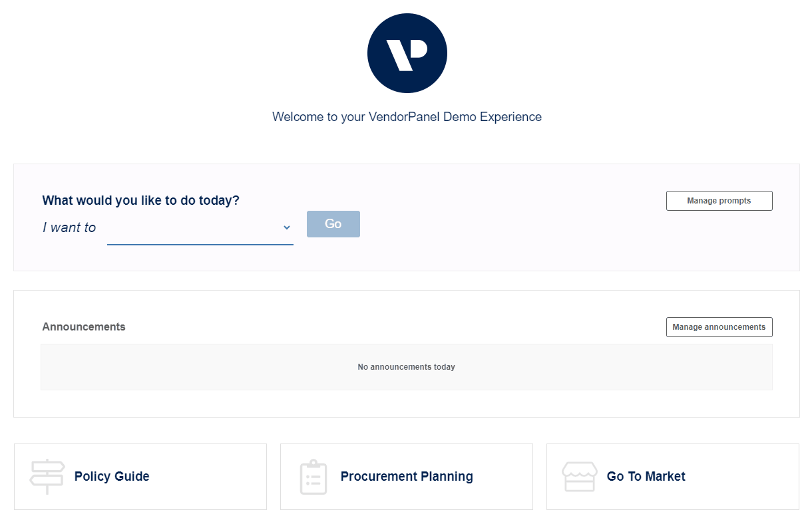Click the VendorPanel round logo

[407, 53]
